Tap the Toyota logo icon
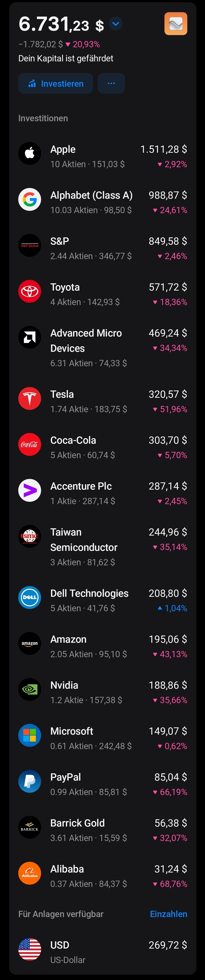The image size is (205, 980). click(x=30, y=291)
